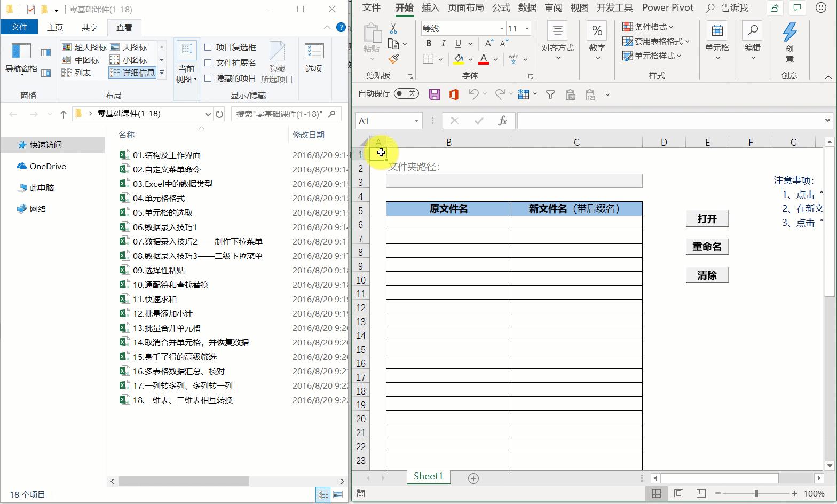The image size is (837, 504).
Task: Click the Undo arrow in quick access toolbar
Action: point(473,94)
